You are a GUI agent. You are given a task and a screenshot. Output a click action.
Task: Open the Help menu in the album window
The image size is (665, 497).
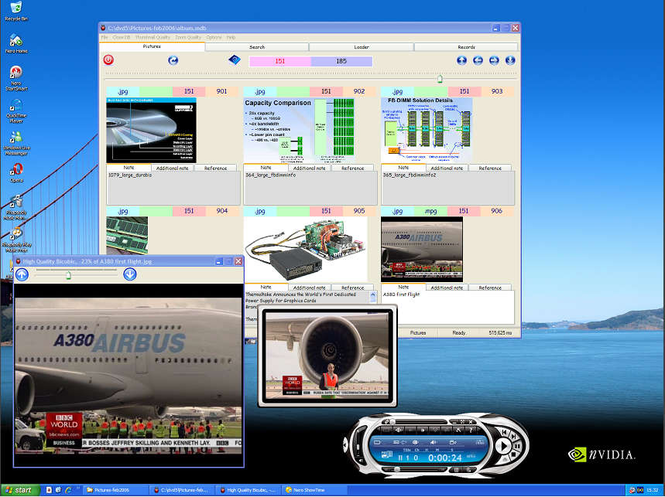click(x=231, y=37)
